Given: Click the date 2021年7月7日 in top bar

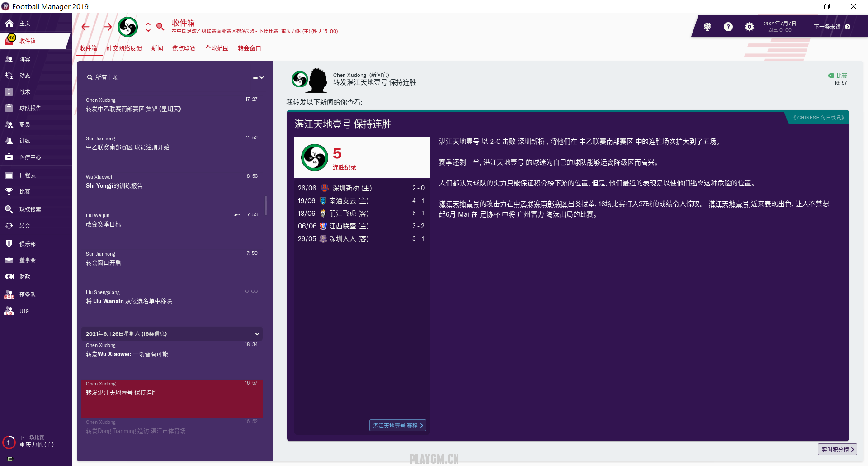Looking at the screenshot, I should (780, 24).
